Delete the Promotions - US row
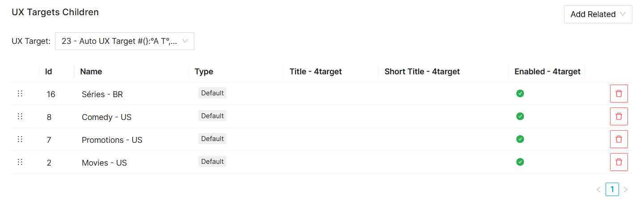644x205 pixels. (x=619, y=139)
